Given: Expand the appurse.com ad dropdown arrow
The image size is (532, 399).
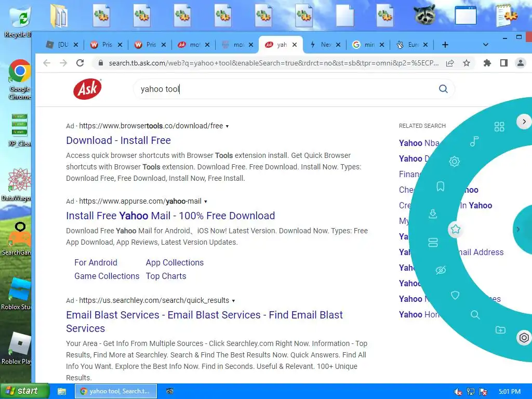Looking at the screenshot, I should (206, 202).
